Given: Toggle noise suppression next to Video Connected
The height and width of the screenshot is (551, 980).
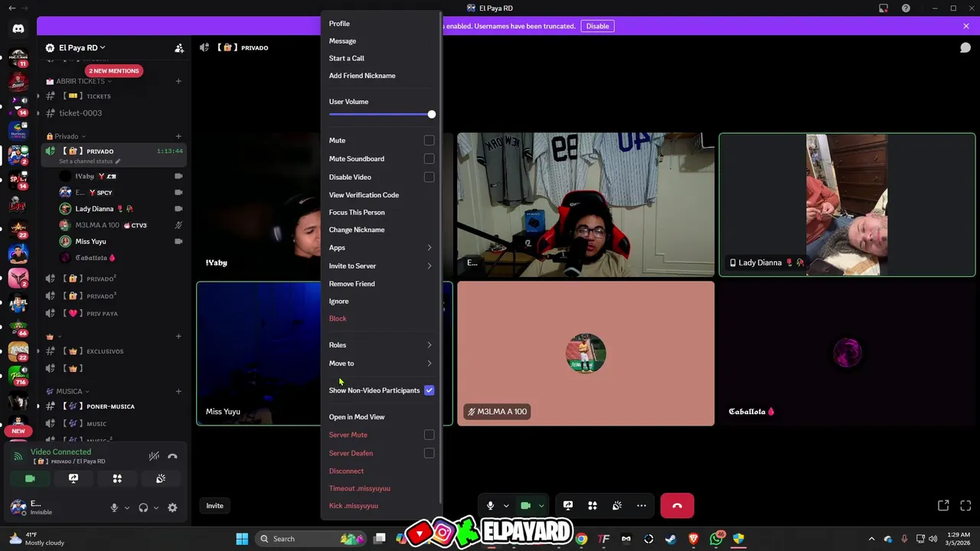Looking at the screenshot, I should (x=154, y=456).
